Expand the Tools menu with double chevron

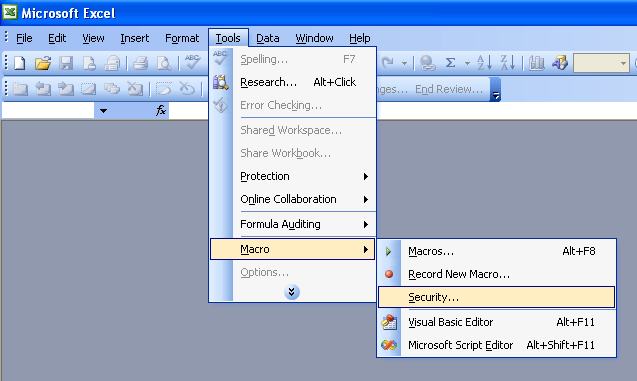coord(292,292)
